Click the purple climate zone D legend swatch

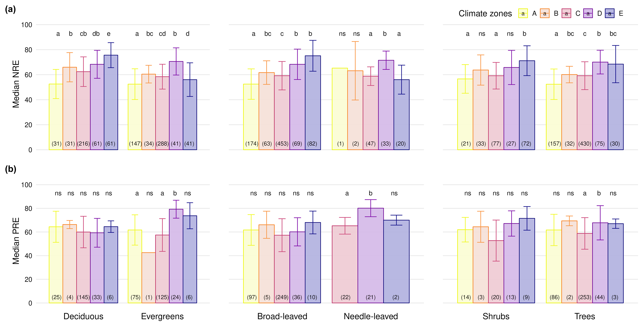[588, 13]
